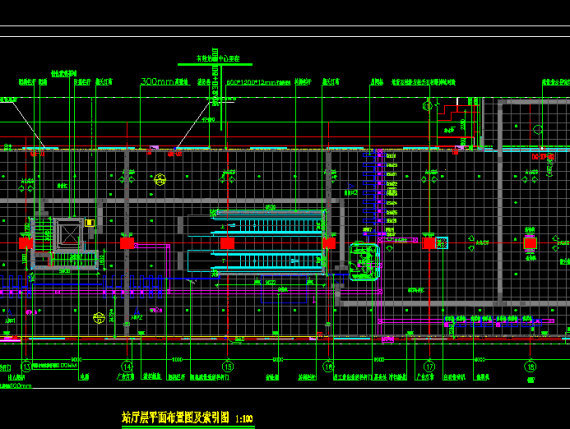Viewport: 570px width, 429px height.
Task: Click the axis bubble numbered 15
Action: click(x=228, y=366)
